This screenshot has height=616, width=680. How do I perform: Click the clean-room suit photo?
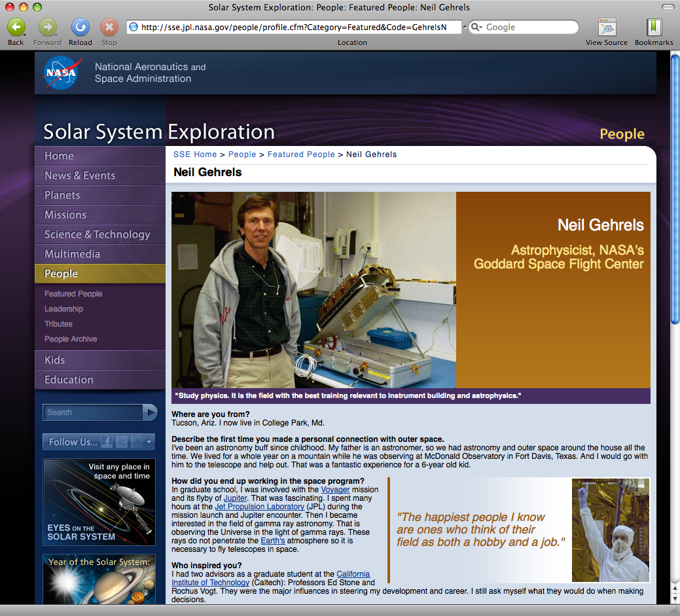(x=611, y=530)
